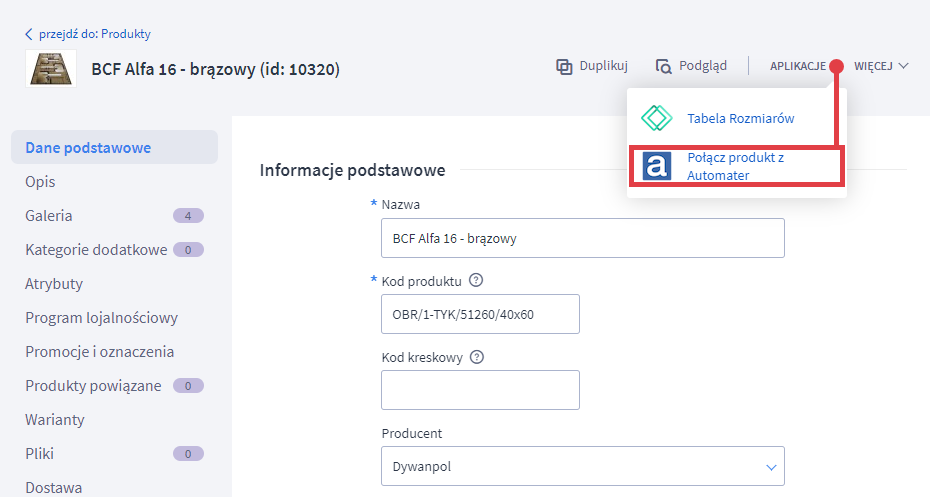The width and height of the screenshot is (930, 497).
Task: Click the Informacje podstawowe heading
Action: pos(352,170)
